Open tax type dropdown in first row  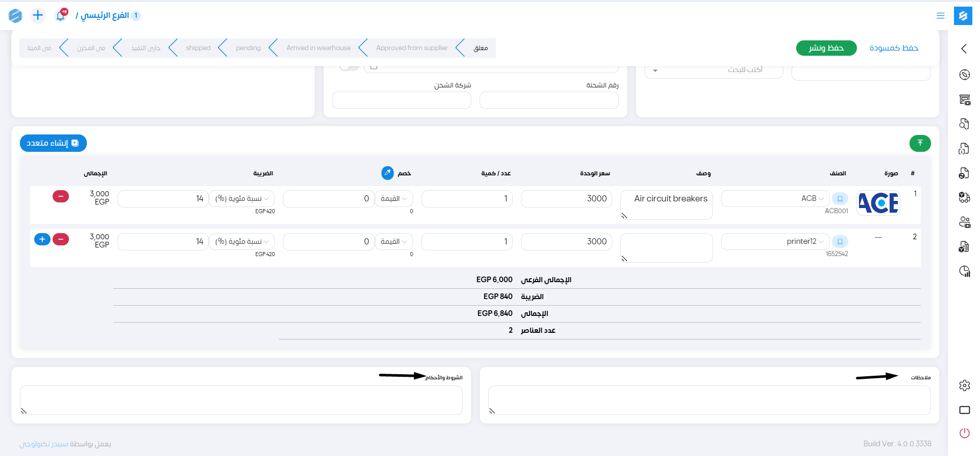pyautogui.click(x=242, y=199)
